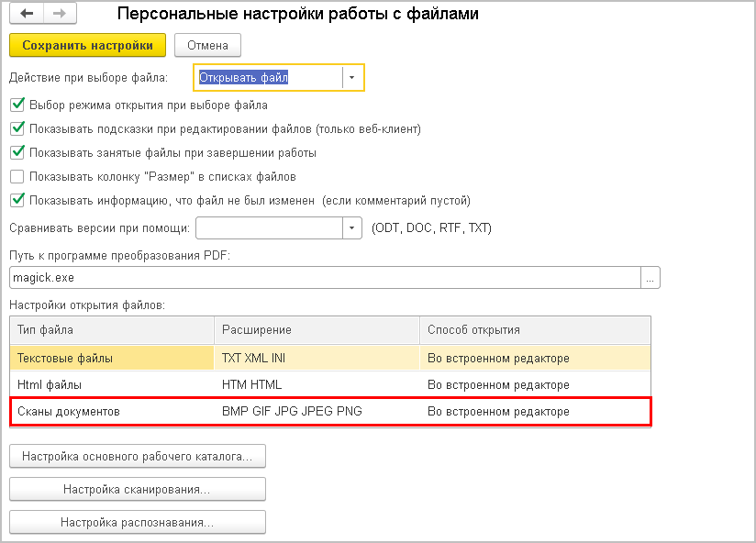Click the magick.exe path input field
This screenshot has height=543, width=756.
321,277
